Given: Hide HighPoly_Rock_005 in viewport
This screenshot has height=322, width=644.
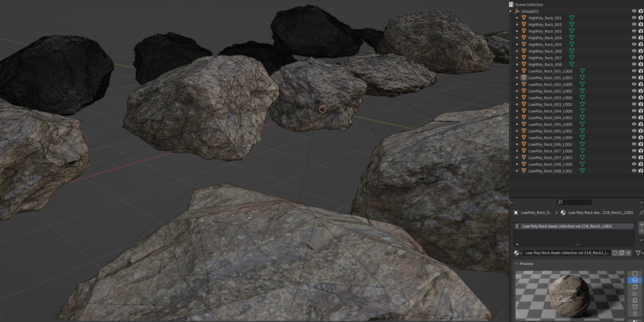Looking at the screenshot, I should (634, 45).
